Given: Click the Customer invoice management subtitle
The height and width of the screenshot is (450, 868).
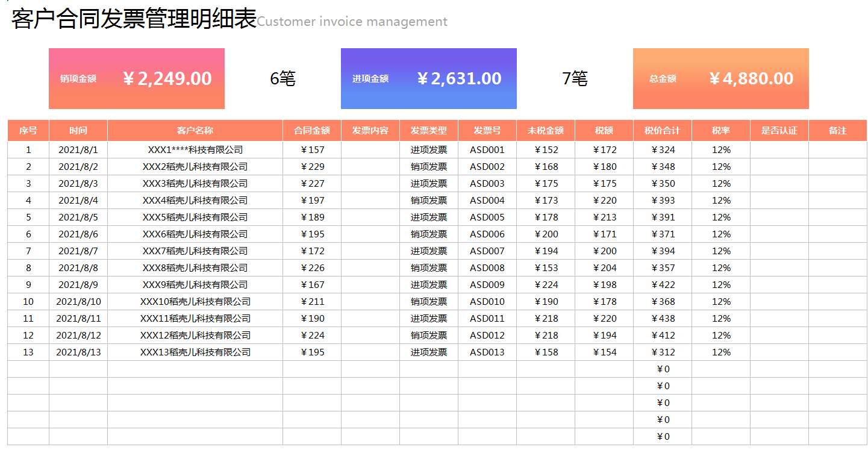Looking at the screenshot, I should tap(352, 22).
